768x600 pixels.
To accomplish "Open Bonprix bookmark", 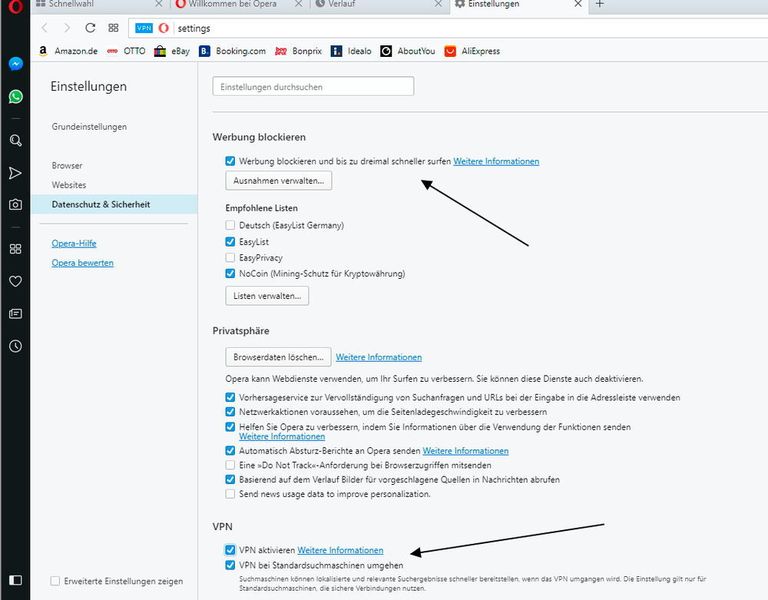I will tap(298, 51).
